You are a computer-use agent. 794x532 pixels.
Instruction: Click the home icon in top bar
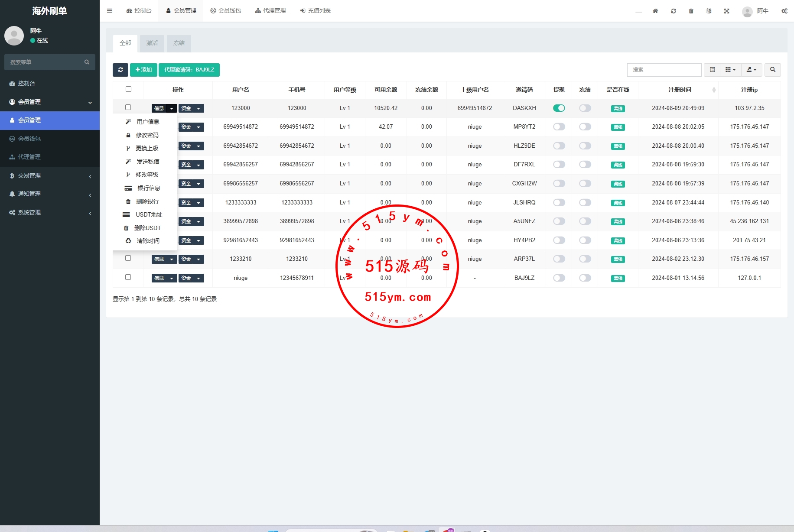(x=655, y=11)
